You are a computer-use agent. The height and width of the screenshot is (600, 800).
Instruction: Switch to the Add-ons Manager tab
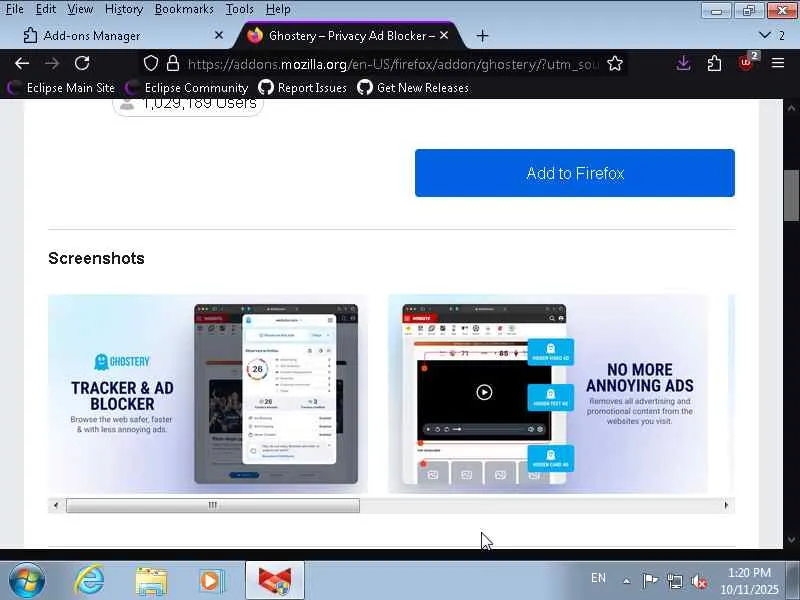[123, 36]
